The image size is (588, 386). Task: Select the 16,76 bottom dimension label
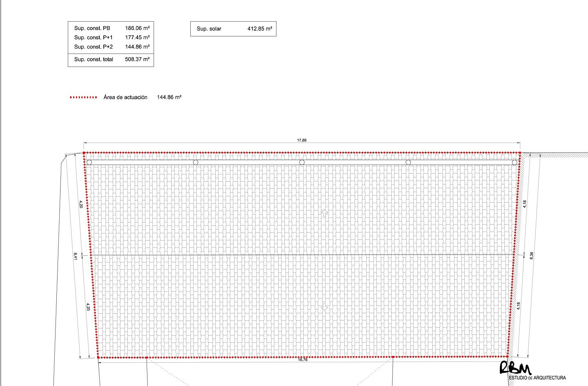303,360
